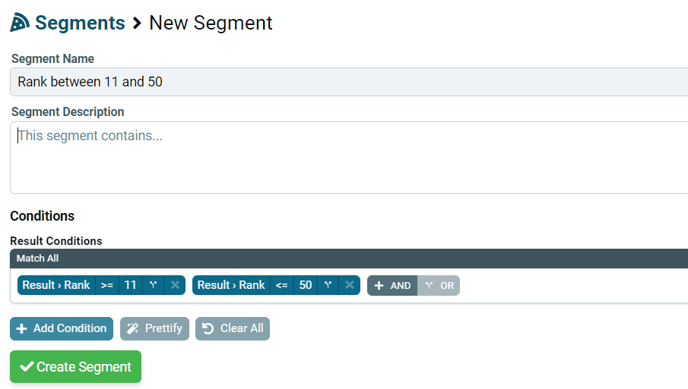Edit the value 11 in first condition

[x=130, y=285]
